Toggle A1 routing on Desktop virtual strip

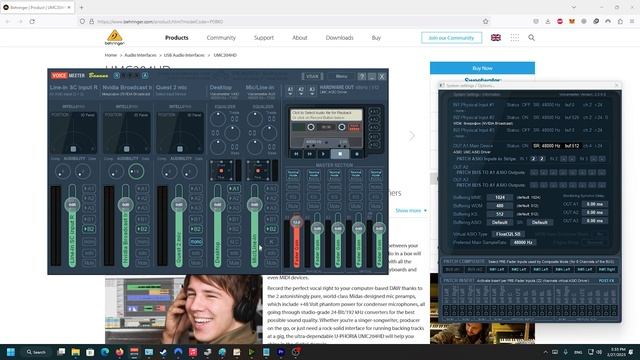[234, 189]
